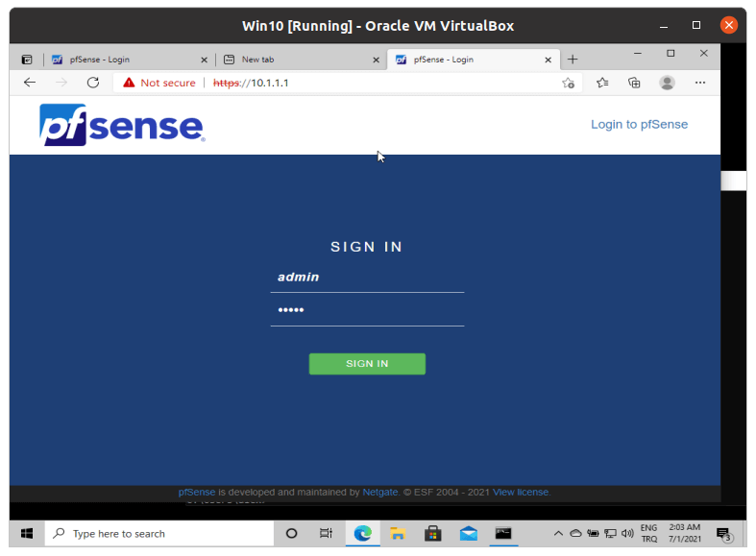Click the pfSense logo
Image resolution: width=756 pixels, height=556 pixels.
pos(122,125)
